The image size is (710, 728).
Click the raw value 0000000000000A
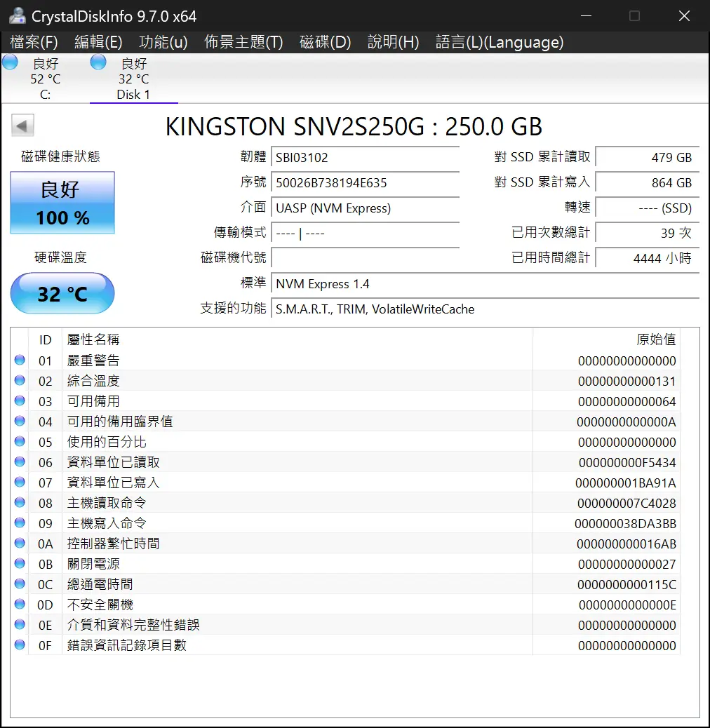(627, 422)
